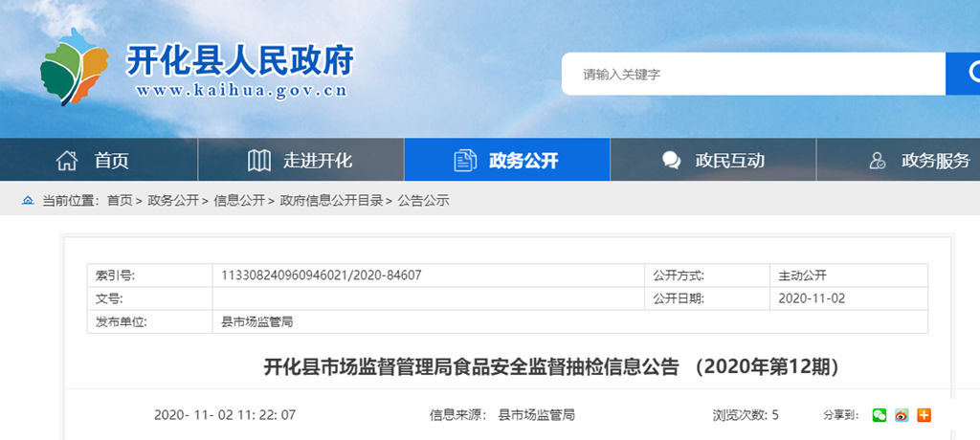The height and width of the screenshot is (440, 980).
Task: Click the 浏览次数: 5 view count
Action: [746, 415]
